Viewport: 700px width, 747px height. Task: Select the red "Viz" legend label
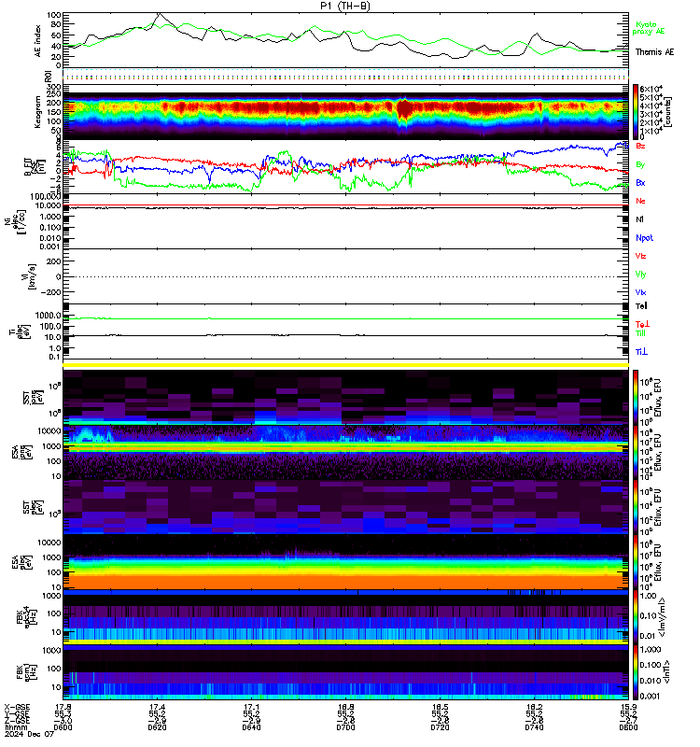pyautogui.click(x=640, y=256)
